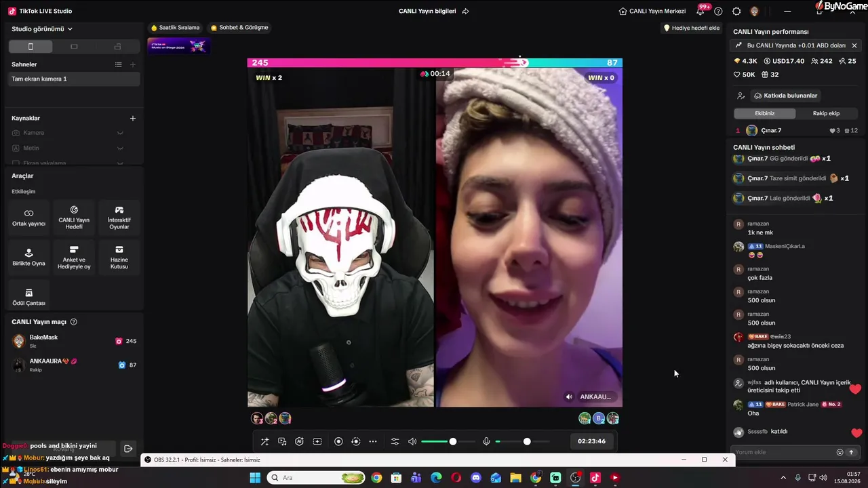Open the TikTok taskbar icon

(595, 478)
